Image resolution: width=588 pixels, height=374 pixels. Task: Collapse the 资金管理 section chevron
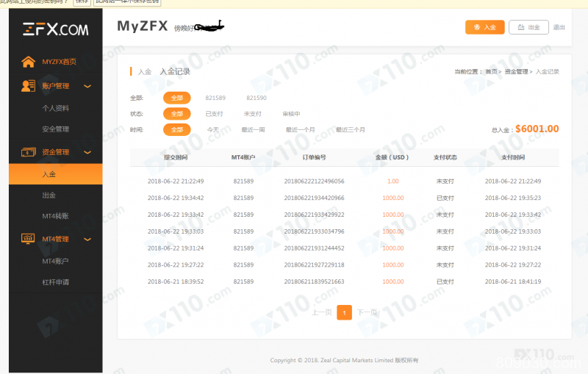click(x=87, y=152)
